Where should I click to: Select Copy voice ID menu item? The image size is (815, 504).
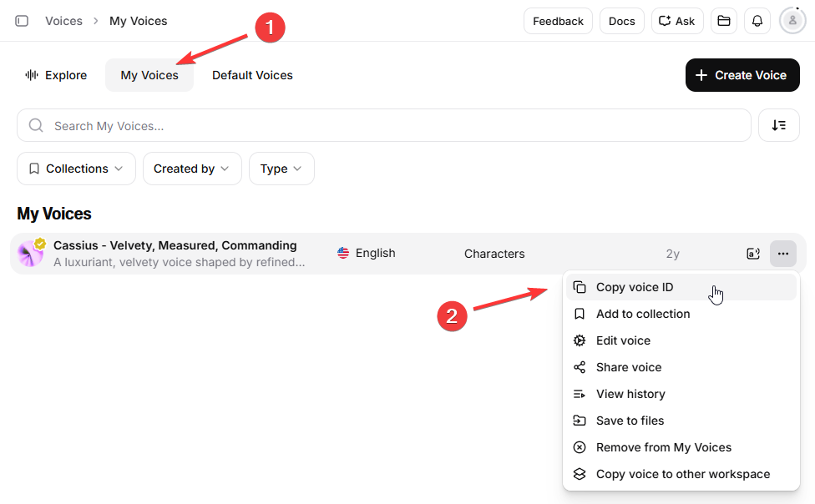[x=635, y=287]
